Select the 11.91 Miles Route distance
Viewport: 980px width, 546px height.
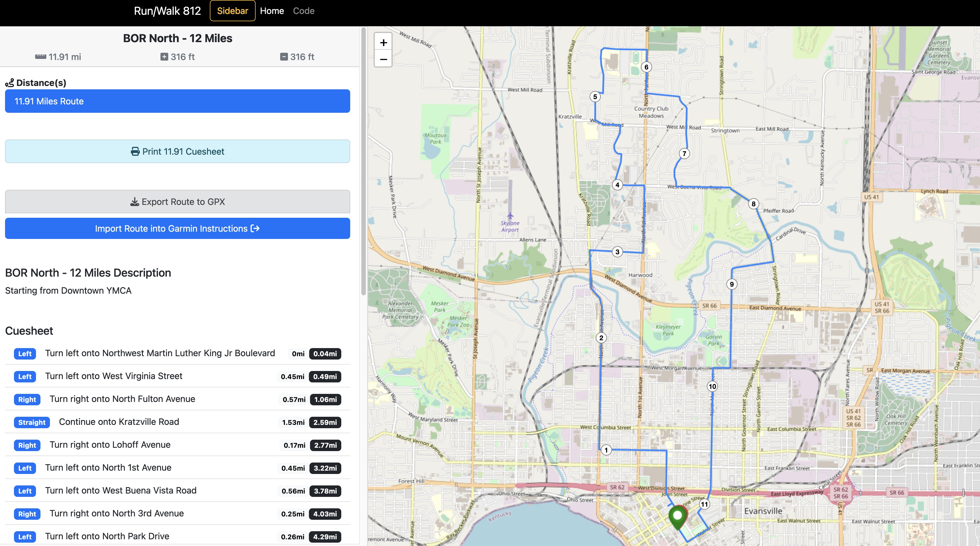[177, 101]
